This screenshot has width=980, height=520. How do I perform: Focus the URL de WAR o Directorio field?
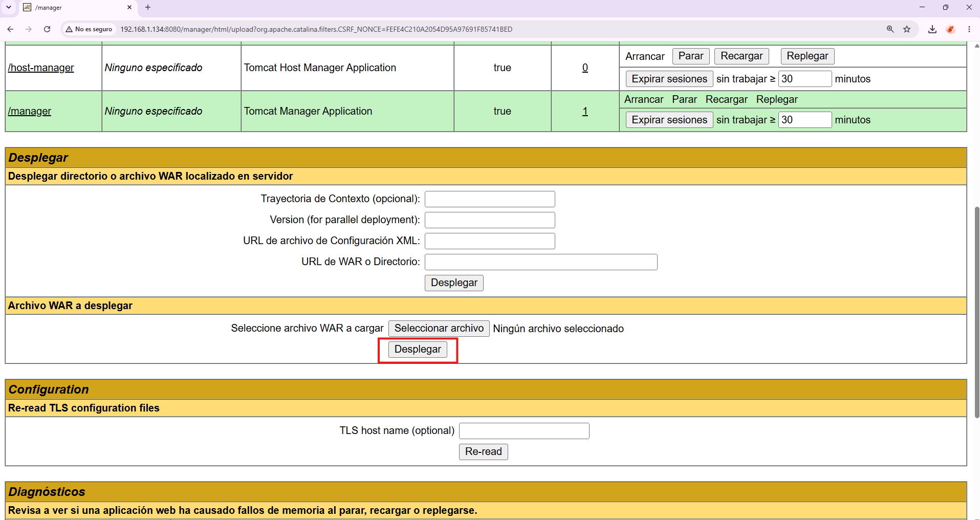tap(541, 262)
